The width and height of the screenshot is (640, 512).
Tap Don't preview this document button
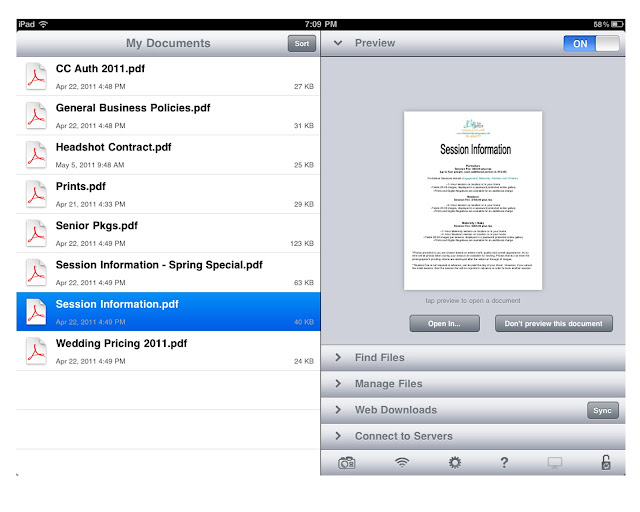[x=554, y=324]
